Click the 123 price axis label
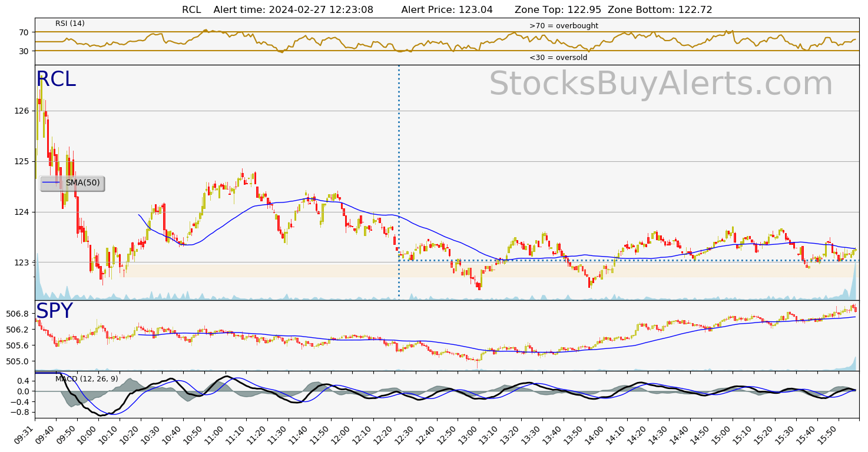 coord(22,262)
